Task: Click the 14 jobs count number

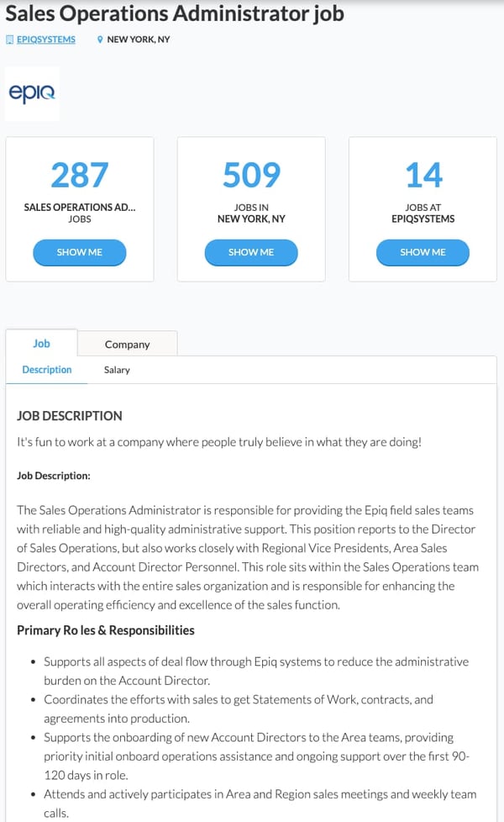Action: coord(423,175)
